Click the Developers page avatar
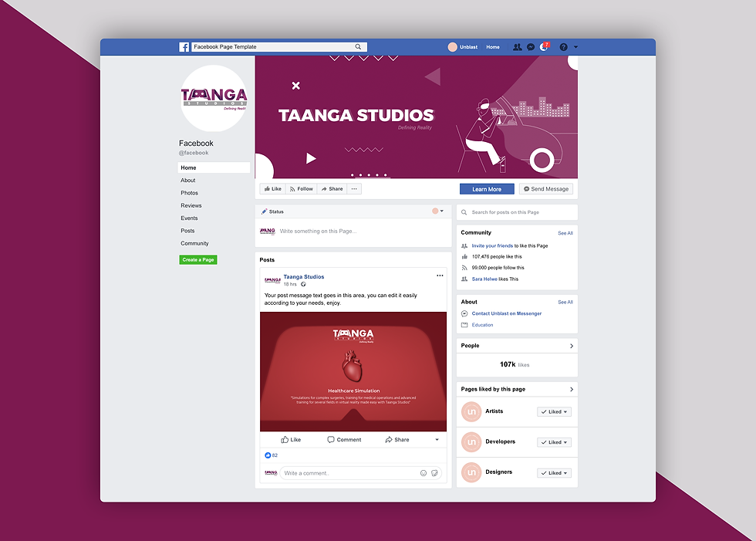This screenshot has width=756, height=541. click(x=471, y=442)
